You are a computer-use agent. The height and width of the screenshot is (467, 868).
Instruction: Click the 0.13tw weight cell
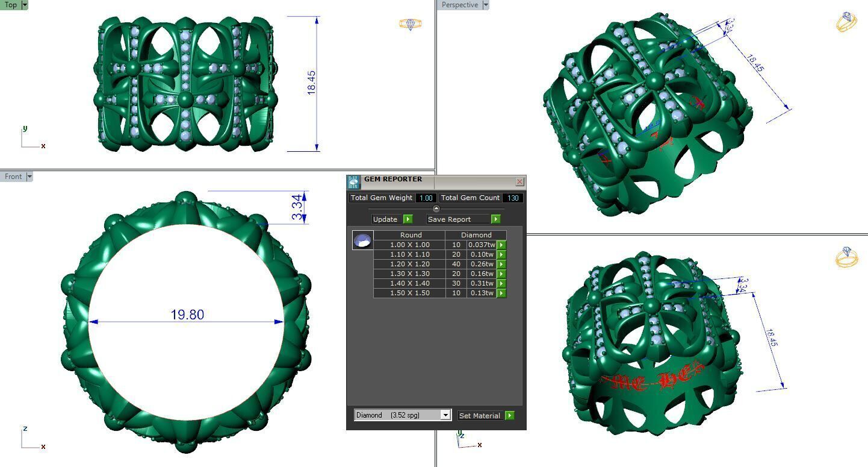click(x=482, y=293)
